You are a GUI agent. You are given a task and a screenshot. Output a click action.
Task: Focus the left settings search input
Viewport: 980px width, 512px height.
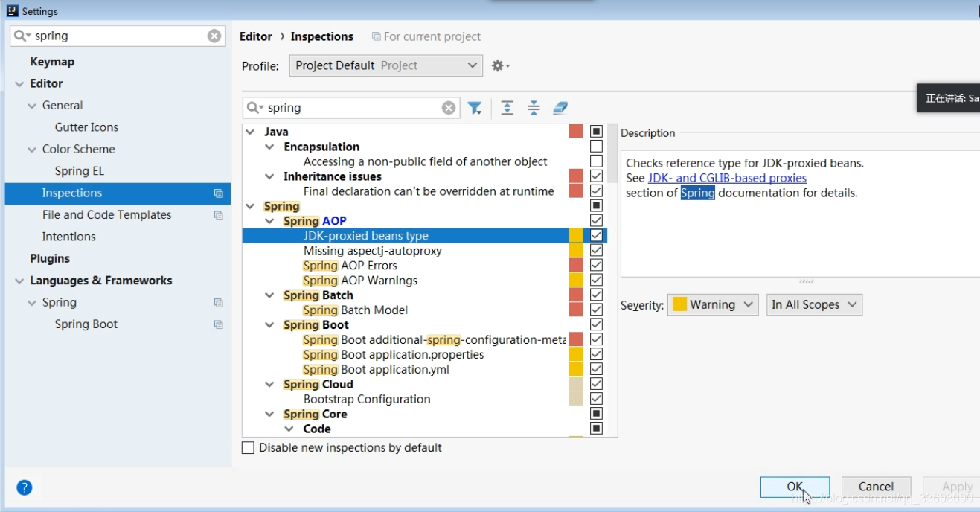click(x=119, y=36)
